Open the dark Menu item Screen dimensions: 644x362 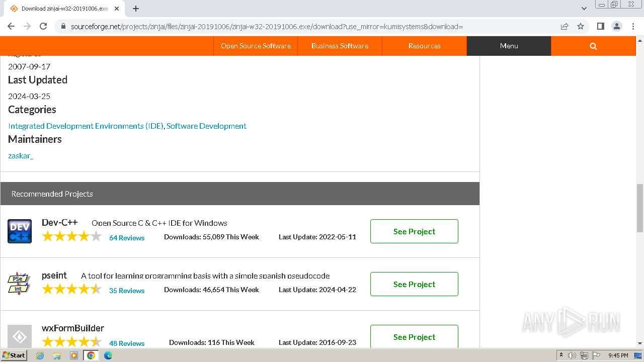(509, 46)
